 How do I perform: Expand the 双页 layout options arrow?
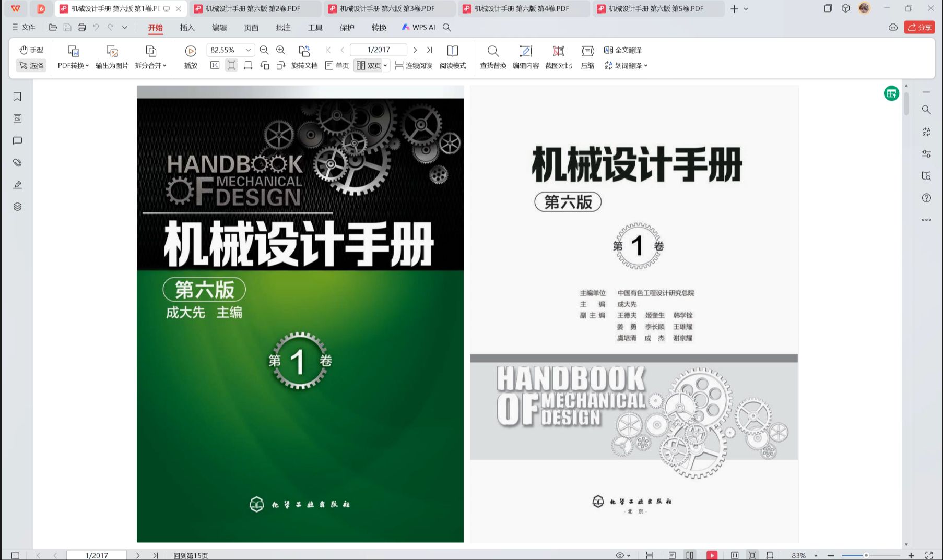point(385,66)
